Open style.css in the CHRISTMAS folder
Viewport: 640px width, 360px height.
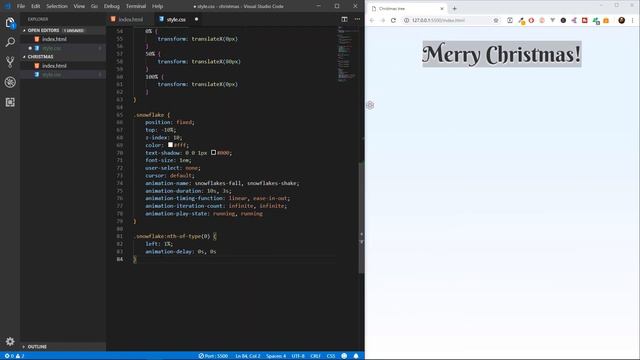pyautogui.click(x=63, y=75)
